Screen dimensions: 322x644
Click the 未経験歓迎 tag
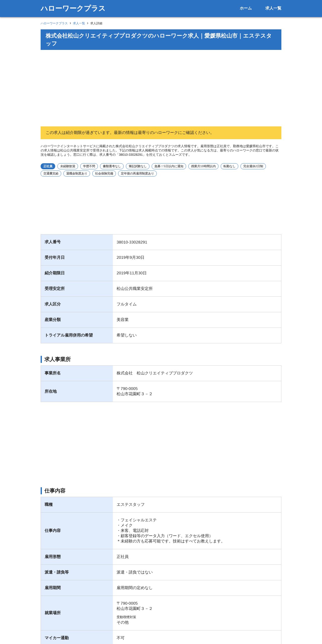click(68, 166)
